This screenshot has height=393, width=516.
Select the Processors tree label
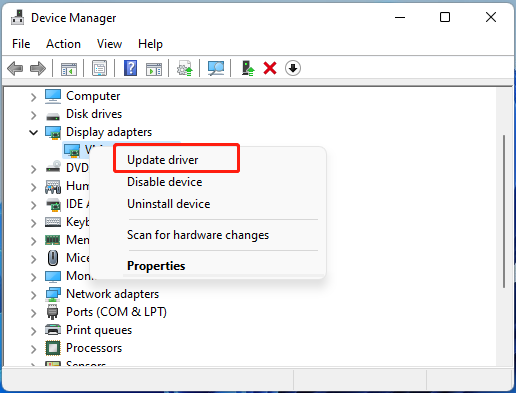(94, 348)
